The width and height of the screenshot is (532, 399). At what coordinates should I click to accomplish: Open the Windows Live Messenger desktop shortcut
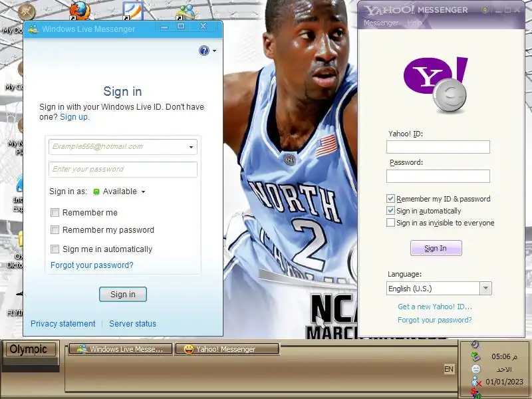point(186,11)
